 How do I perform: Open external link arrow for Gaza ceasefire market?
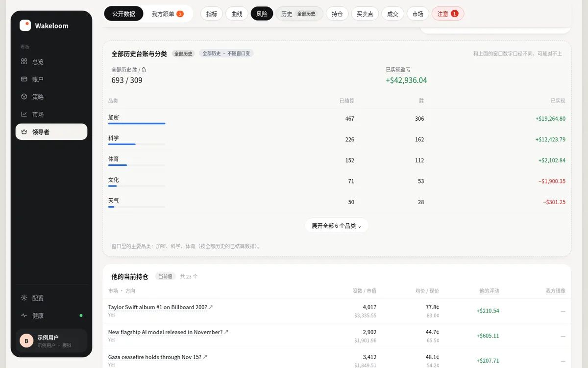(205, 357)
